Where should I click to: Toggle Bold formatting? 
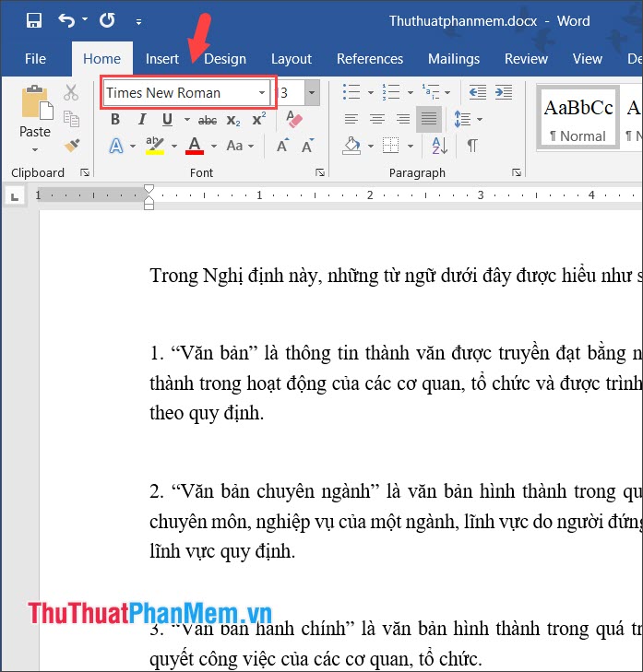[115, 119]
